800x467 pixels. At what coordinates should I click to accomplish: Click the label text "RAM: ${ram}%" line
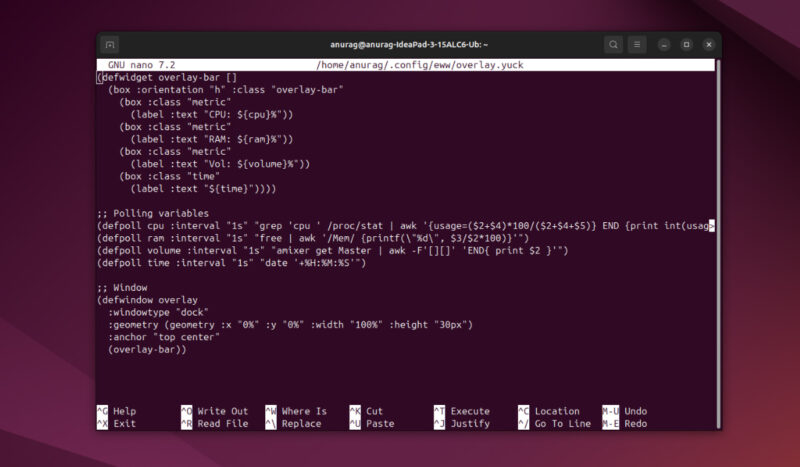212,139
